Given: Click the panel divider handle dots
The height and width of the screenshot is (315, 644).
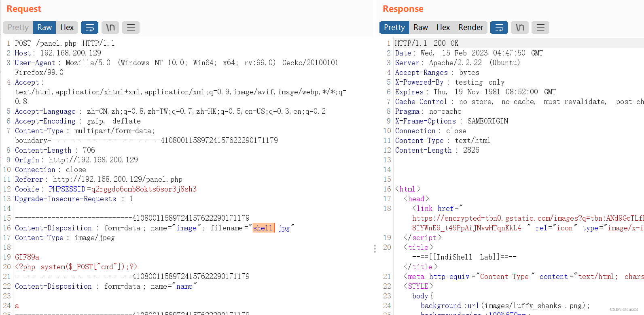Looking at the screenshot, I should 375,248.
